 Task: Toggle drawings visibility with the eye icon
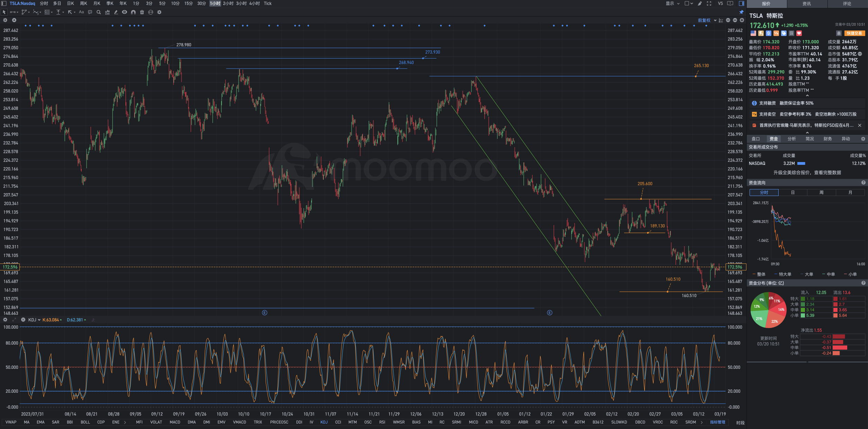click(124, 12)
